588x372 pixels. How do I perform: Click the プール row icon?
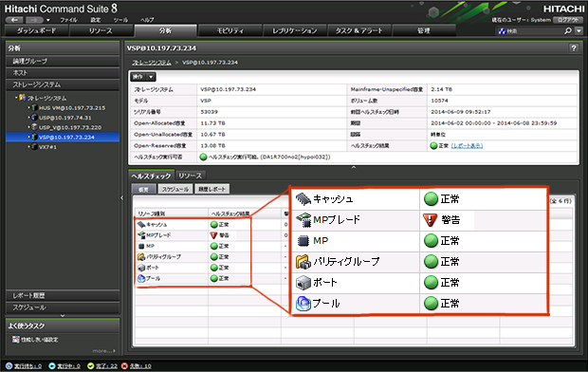point(141,279)
